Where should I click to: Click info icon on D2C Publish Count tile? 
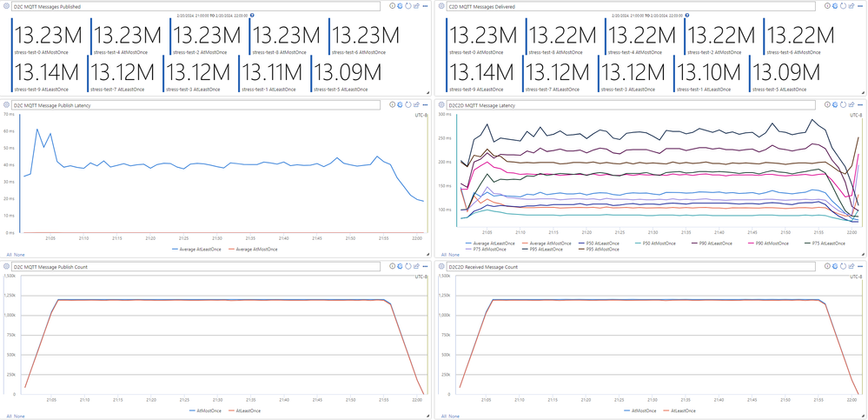point(393,266)
